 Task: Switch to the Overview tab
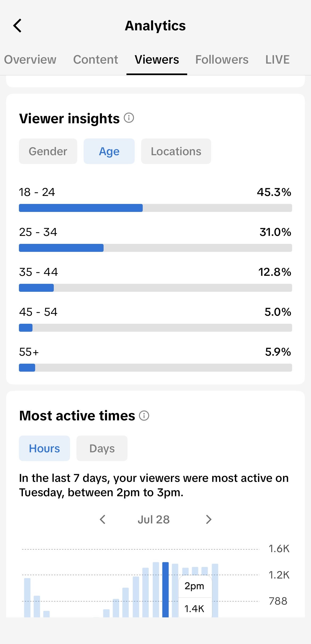(30, 60)
